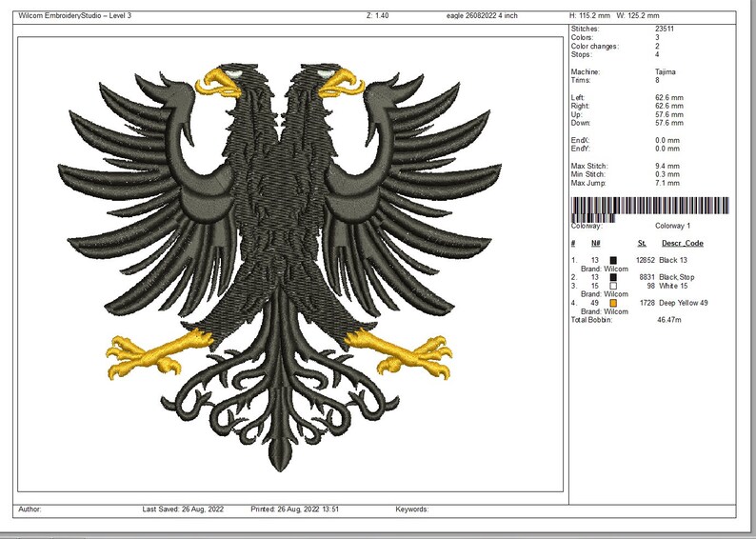
Task: Click 'Printed: 26 Aug, 2022 13:51' text
Action: point(294,509)
